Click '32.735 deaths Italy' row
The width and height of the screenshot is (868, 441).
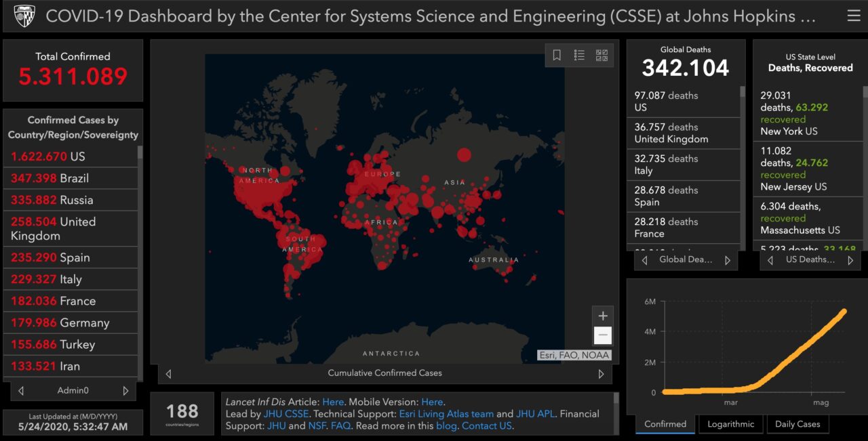pyautogui.click(x=685, y=165)
